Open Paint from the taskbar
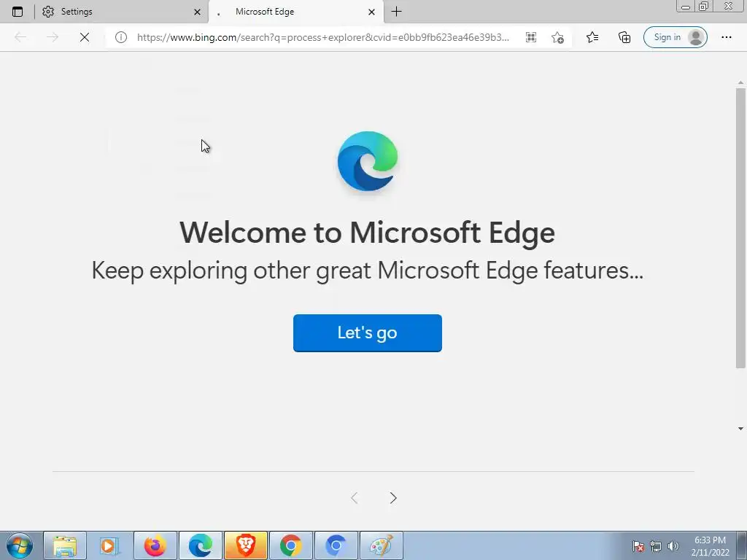This screenshot has width=747, height=560. click(381, 545)
